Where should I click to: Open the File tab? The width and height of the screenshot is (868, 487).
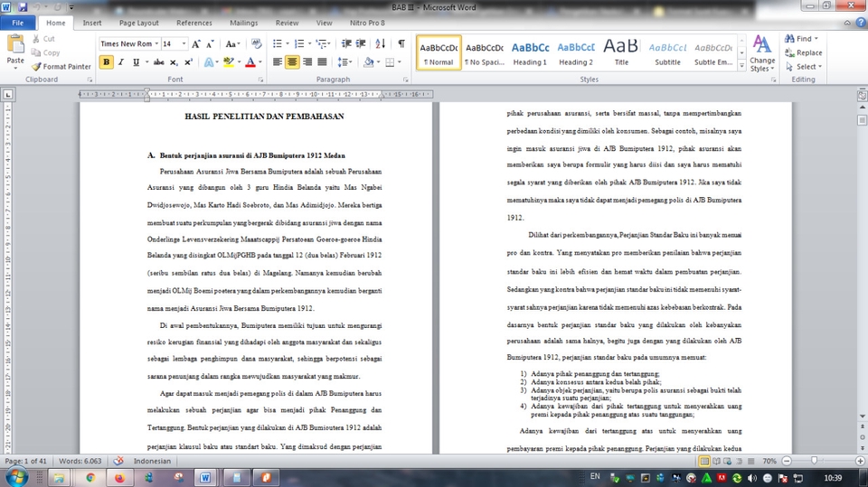pos(18,23)
